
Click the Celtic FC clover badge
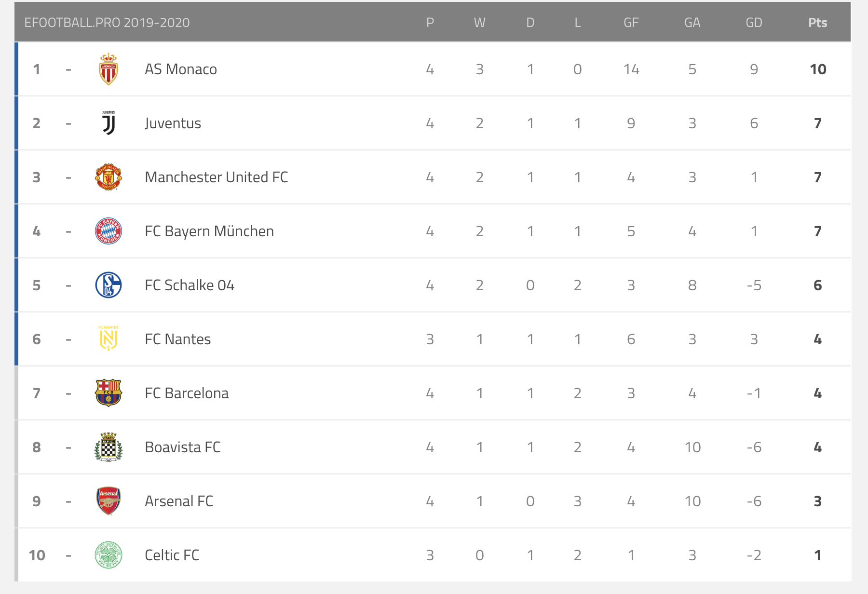[x=108, y=555]
